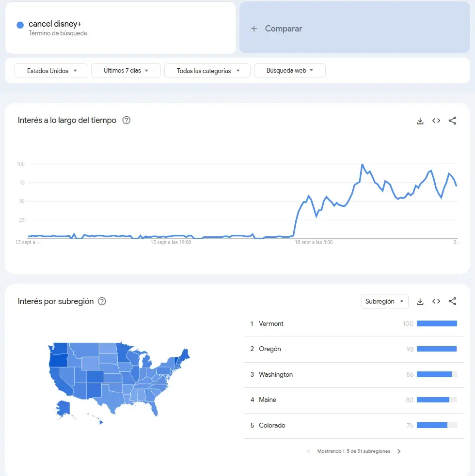The image size is (475, 476).
Task: Change the "Búsqueda web" search type
Action: [x=289, y=71]
